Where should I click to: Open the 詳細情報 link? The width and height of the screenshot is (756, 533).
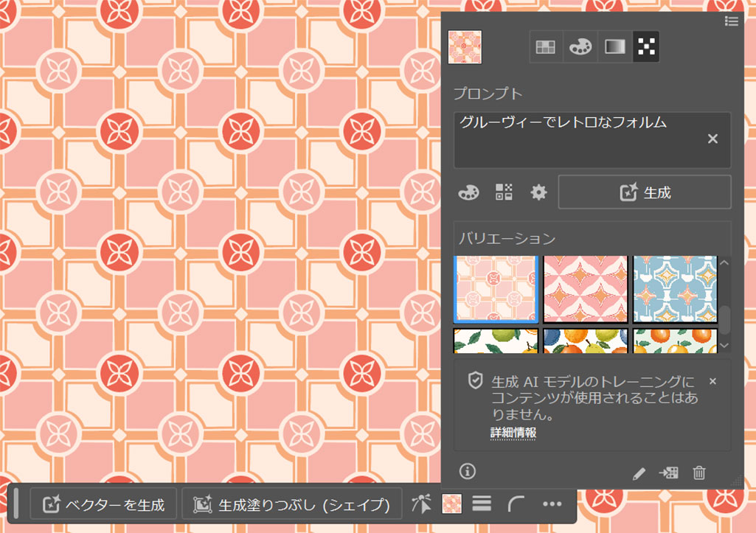point(513,433)
